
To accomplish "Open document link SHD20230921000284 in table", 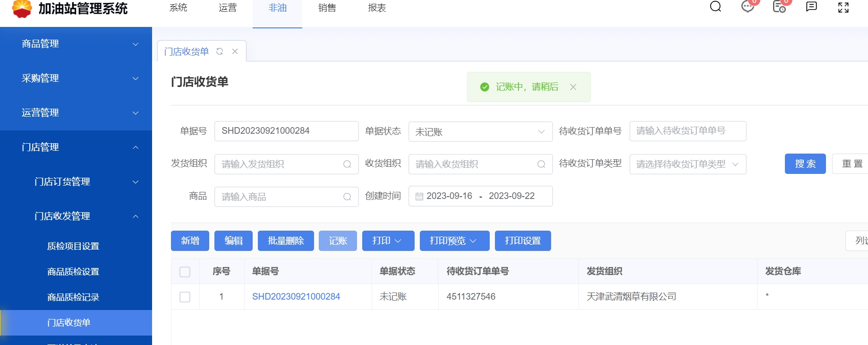I will [296, 297].
